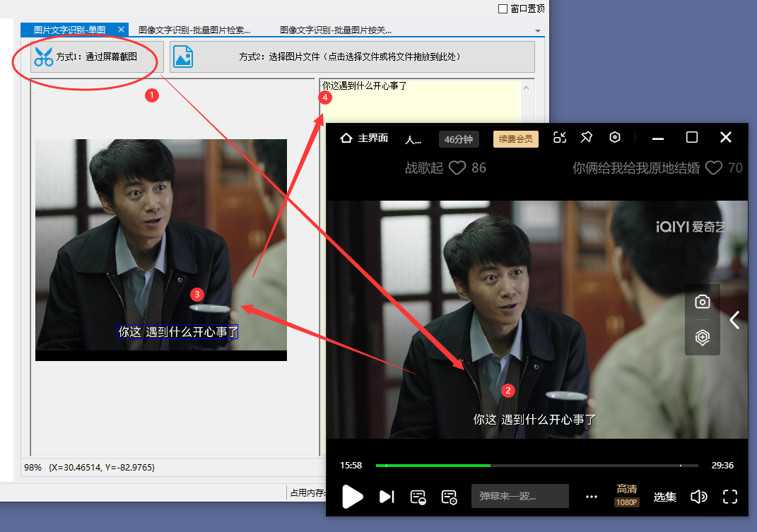Screen dimensions: 757x532
Task: Play the video
Action: click(x=353, y=497)
